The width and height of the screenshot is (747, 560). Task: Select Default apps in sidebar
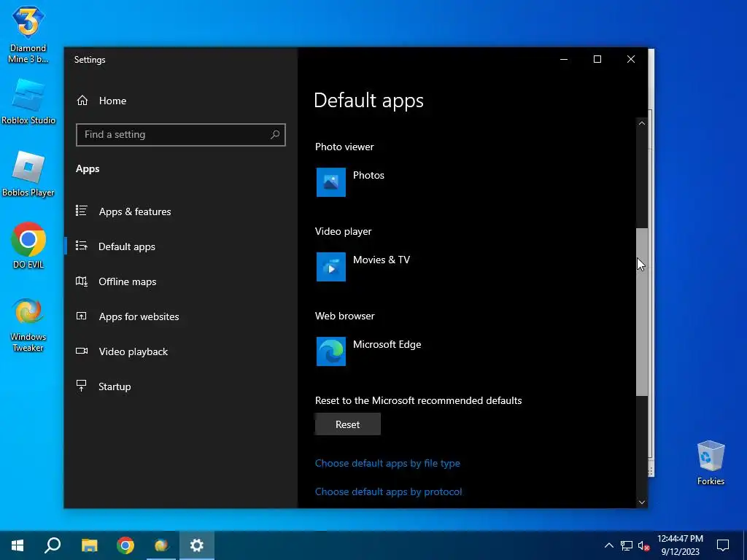[127, 246]
